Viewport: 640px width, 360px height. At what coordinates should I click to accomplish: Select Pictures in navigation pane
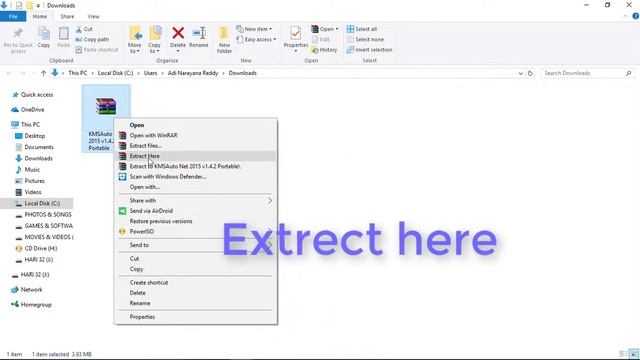pyautogui.click(x=30, y=181)
